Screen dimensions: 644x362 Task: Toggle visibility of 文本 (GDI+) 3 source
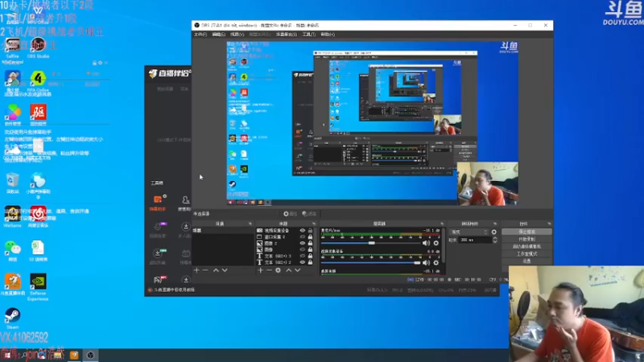point(303,256)
